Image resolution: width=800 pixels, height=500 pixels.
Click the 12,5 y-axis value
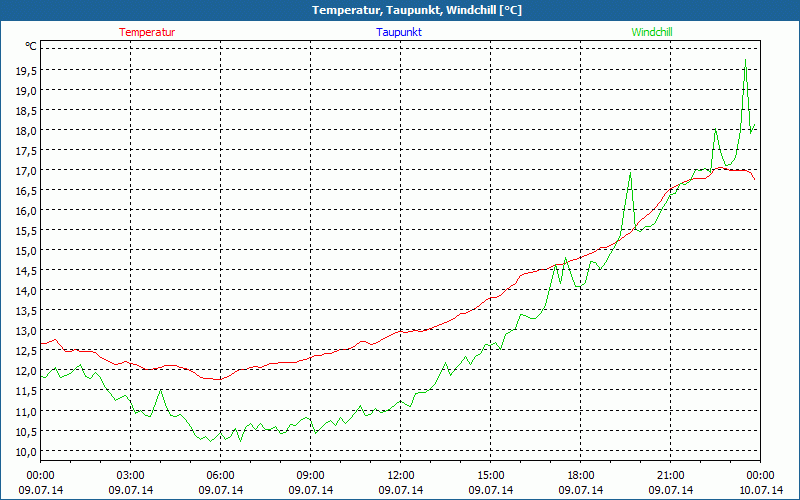[26, 351]
